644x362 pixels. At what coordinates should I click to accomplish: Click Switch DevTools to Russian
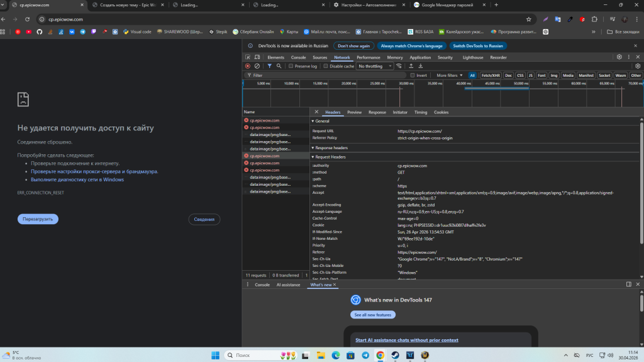[x=478, y=46]
